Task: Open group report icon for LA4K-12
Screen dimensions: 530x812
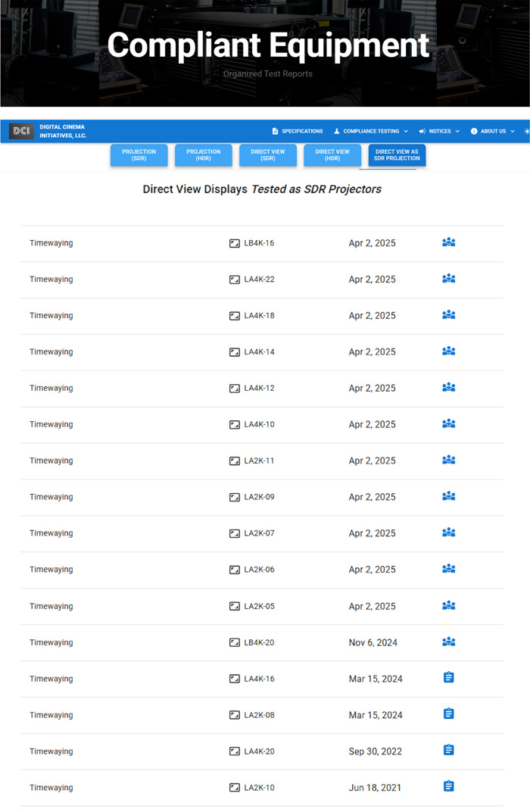Action: (449, 387)
